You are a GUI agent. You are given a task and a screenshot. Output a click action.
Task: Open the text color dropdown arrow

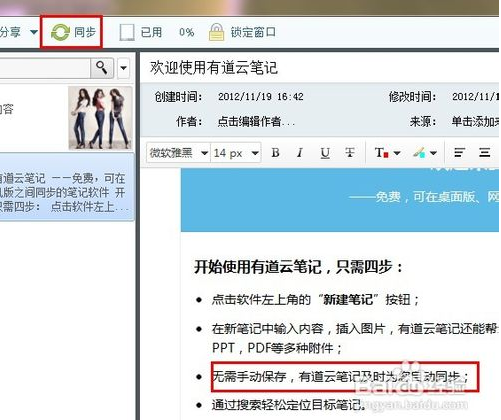[x=397, y=153]
